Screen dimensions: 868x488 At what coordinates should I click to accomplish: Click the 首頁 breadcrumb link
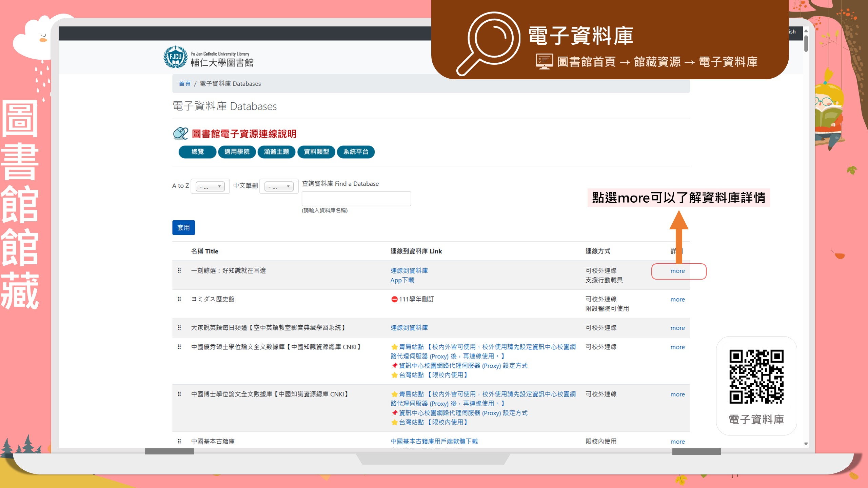click(x=184, y=83)
